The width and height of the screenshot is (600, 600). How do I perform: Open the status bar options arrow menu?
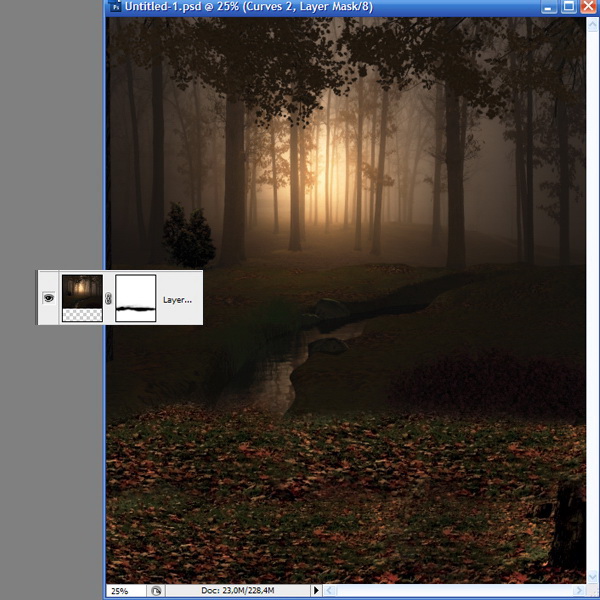click(x=316, y=590)
